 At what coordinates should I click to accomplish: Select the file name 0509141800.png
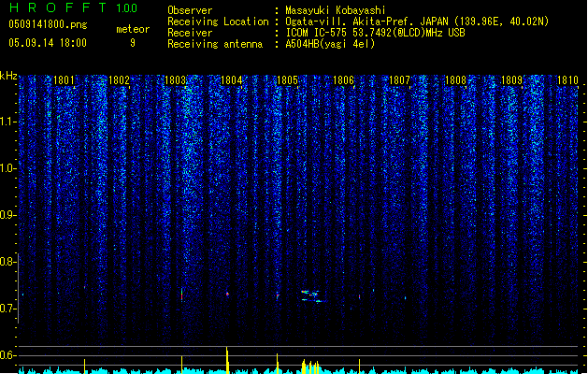coord(48,25)
